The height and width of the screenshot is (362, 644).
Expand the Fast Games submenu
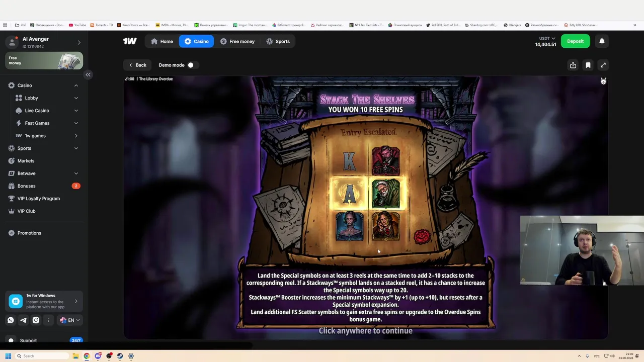click(x=76, y=123)
